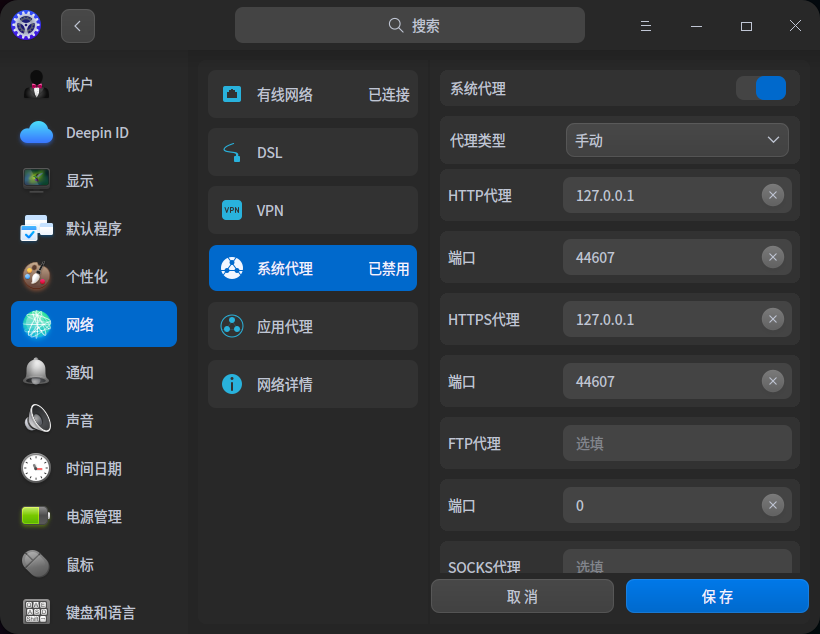Viewport: 820px width, 634px height.
Task: Clear the HTTP代理 端口 value
Action: tap(773, 257)
